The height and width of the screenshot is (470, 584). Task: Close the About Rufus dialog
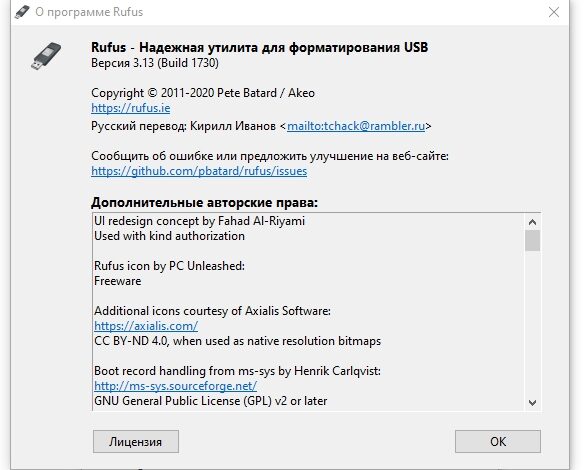(x=554, y=12)
